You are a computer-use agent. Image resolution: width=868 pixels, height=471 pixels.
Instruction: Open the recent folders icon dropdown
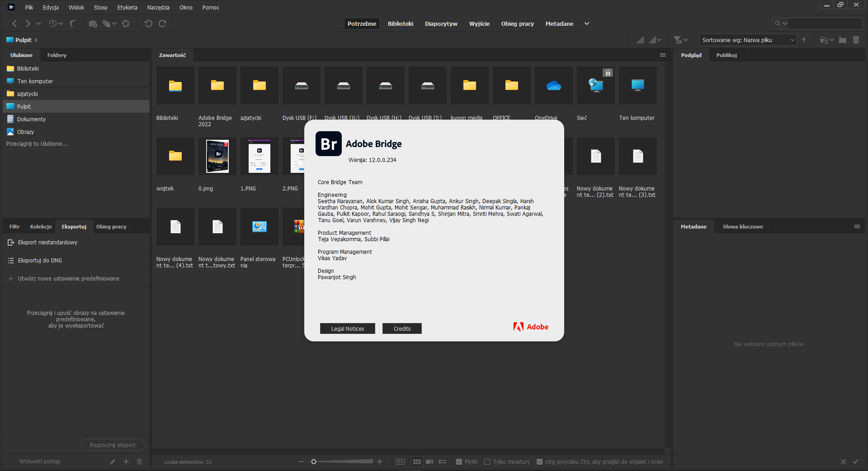(x=827, y=40)
